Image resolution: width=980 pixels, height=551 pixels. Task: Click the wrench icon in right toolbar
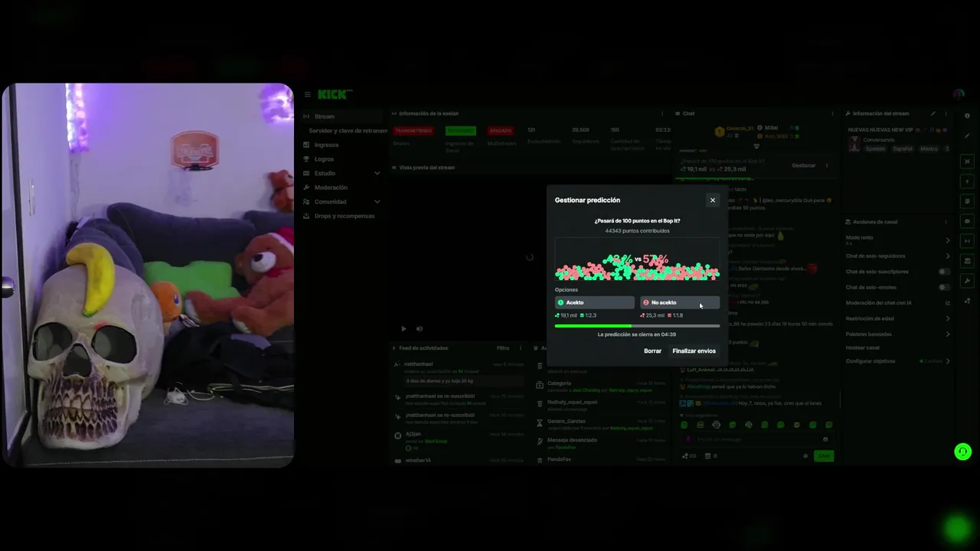(967, 281)
